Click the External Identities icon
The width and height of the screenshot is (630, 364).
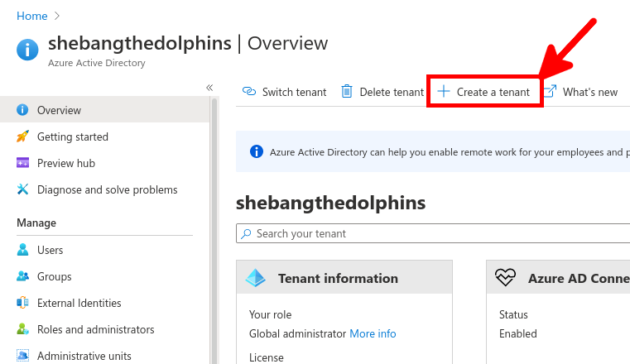coord(22,303)
